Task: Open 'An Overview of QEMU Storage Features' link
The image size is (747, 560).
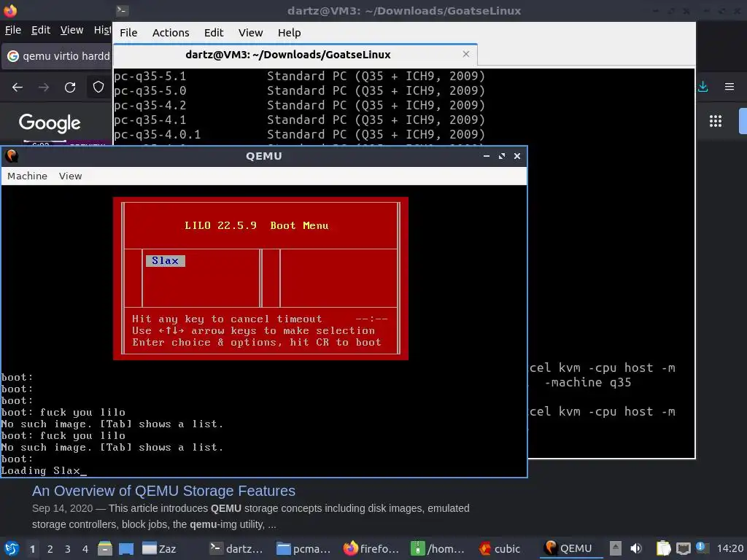Action: click(x=163, y=491)
